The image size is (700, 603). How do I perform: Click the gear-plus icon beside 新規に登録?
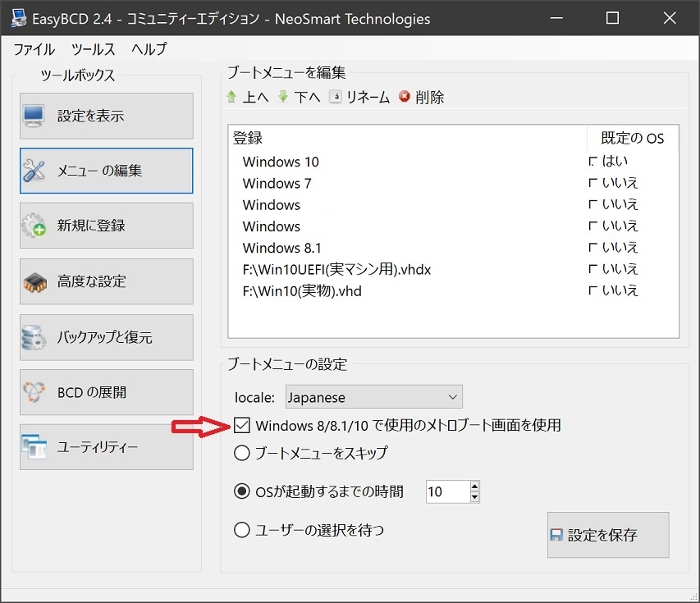coord(34,226)
